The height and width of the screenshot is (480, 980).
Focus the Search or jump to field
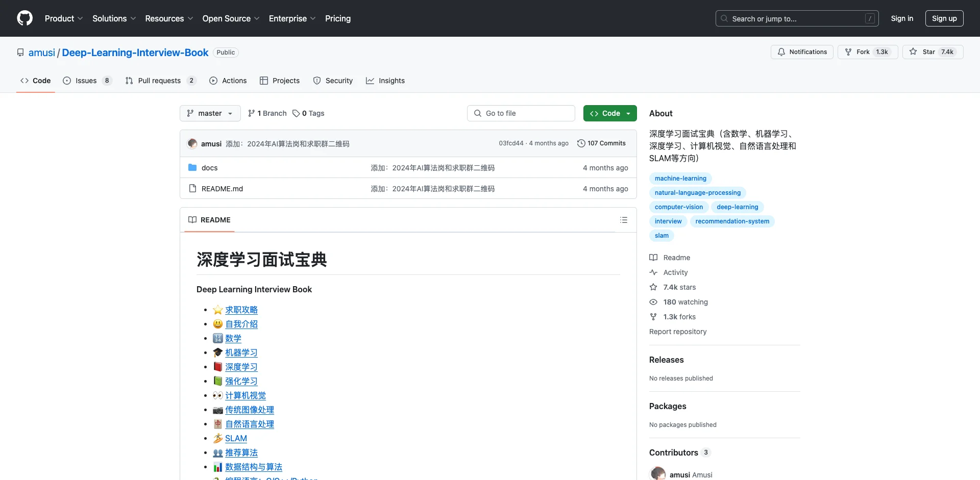tap(797, 18)
